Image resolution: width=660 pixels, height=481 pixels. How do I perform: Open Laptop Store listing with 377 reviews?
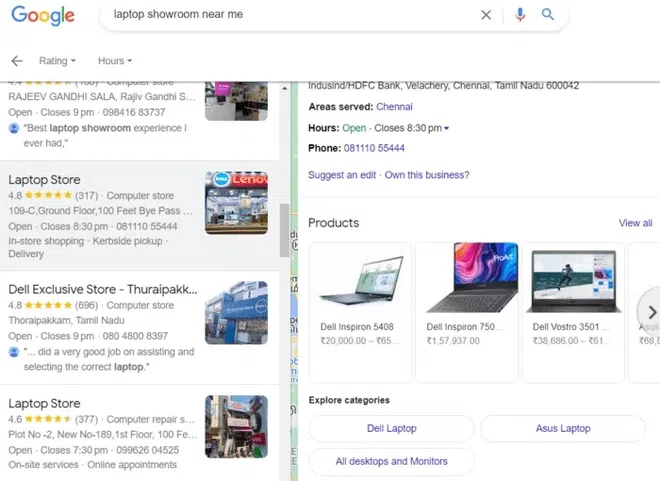click(139, 433)
